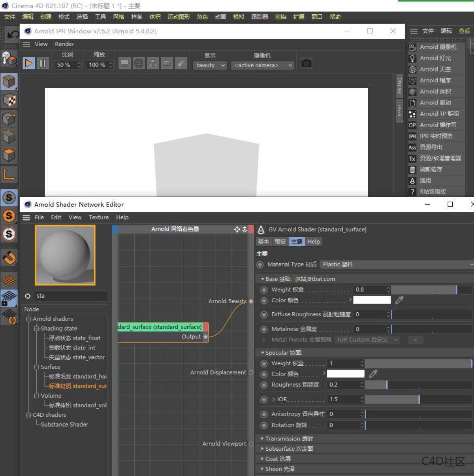The width and height of the screenshot is (474, 476).
Task: Select 标准毛发 standard_hair in the node tree
Action: [x=77, y=376]
